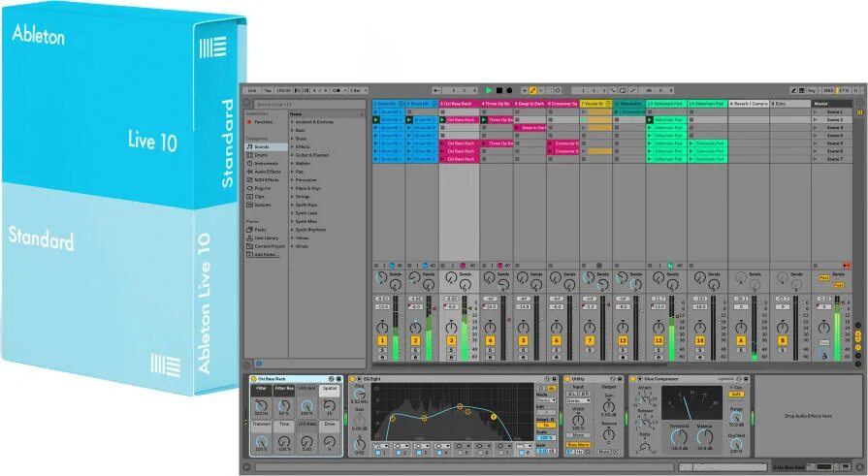The width and height of the screenshot is (868, 476).
Task: Enable the Draw Mode pencil icon
Action: click(793, 90)
